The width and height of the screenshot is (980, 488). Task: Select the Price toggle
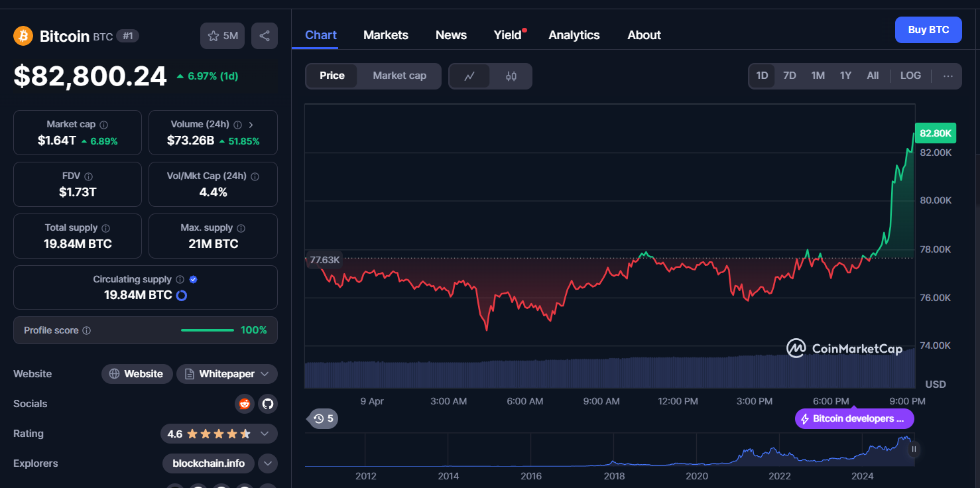click(332, 76)
